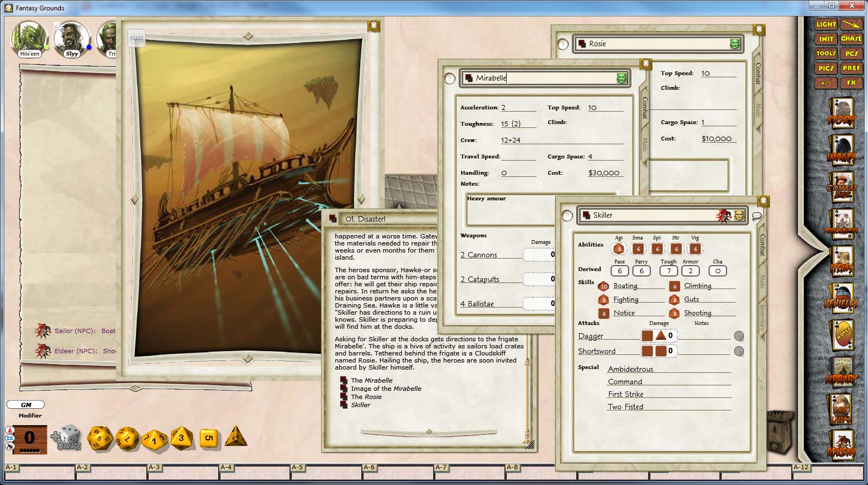Click the bottom diamond on Disaster story
This screenshot has height=485, width=868.
click(429, 432)
